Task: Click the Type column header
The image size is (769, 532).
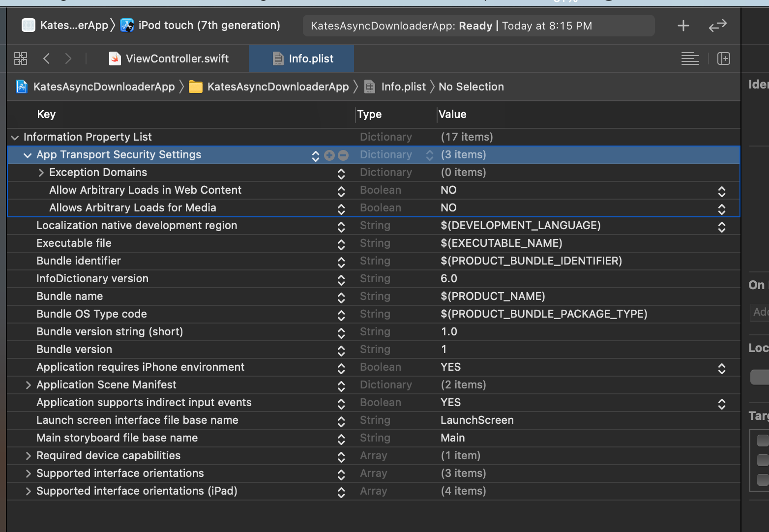Action: pos(369,114)
